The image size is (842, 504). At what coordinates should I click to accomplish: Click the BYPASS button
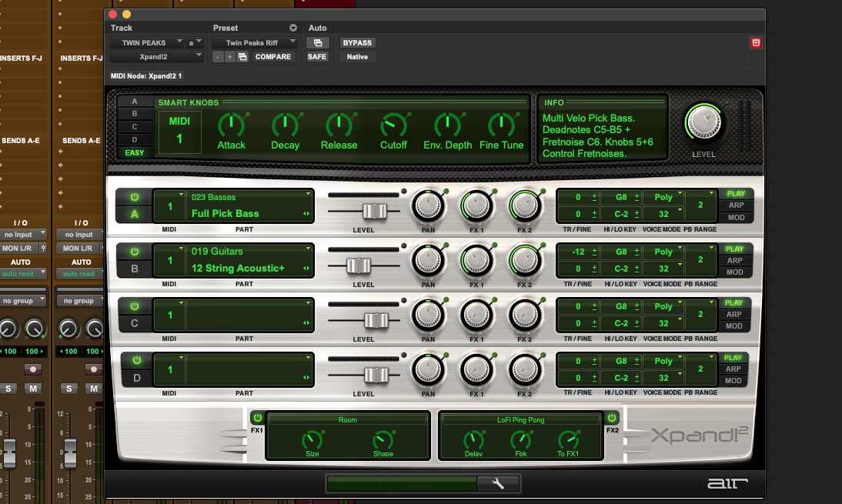coord(357,42)
